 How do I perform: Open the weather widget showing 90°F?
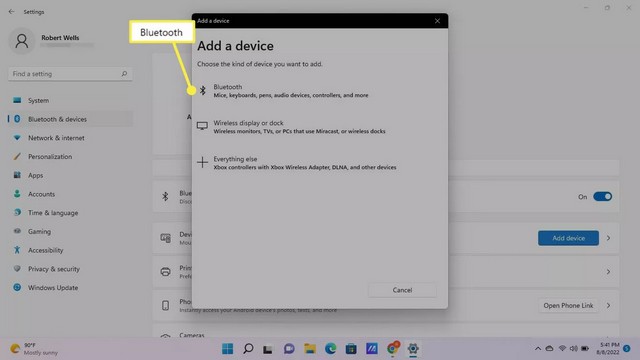pos(34,349)
